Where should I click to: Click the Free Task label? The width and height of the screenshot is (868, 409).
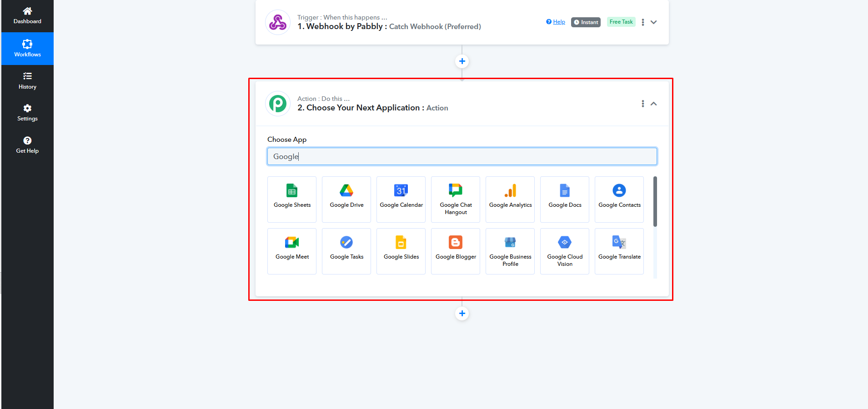click(x=621, y=22)
